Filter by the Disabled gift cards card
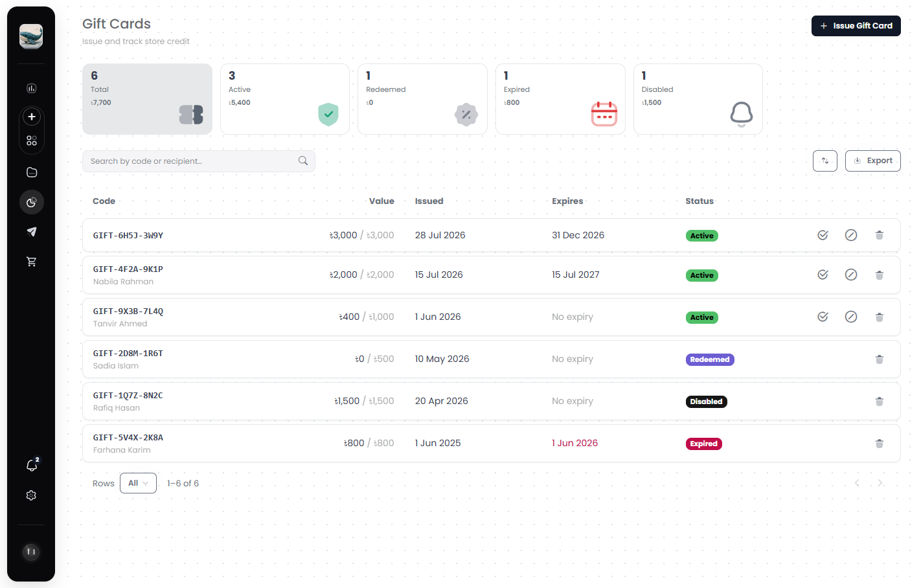Image resolution: width=921 pixels, height=588 pixels. pyautogui.click(x=698, y=99)
